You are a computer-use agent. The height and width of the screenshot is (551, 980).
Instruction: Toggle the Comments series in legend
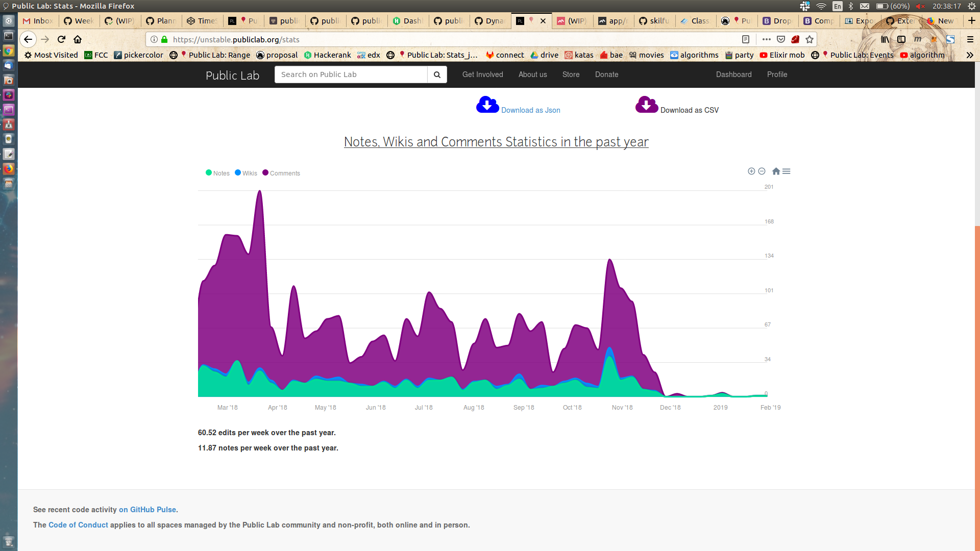point(281,173)
